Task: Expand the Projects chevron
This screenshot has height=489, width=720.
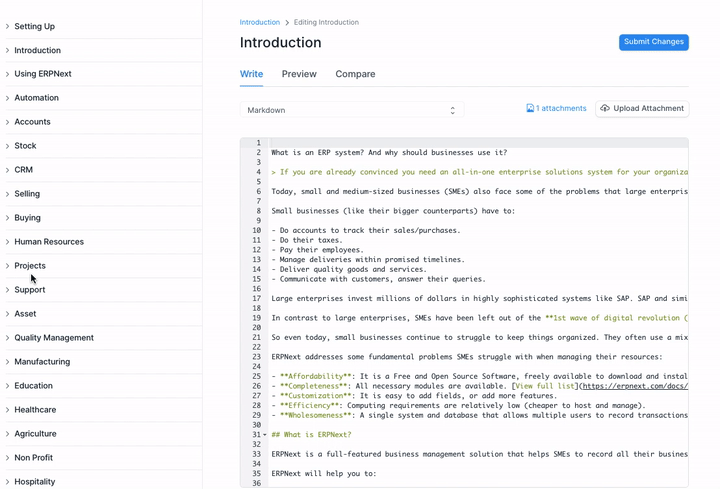Action: click(7, 266)
